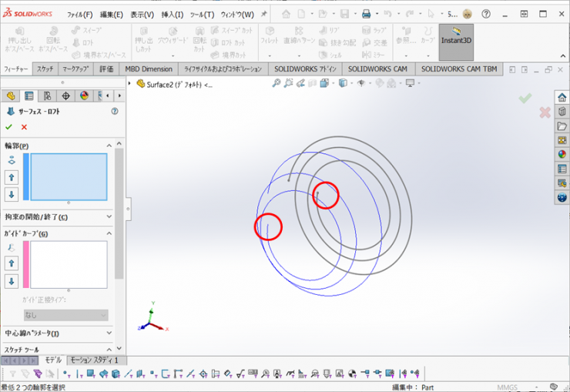The image size is (570, 392).
Task: Open the ツール(T) menu
Action: pos(202,15)
